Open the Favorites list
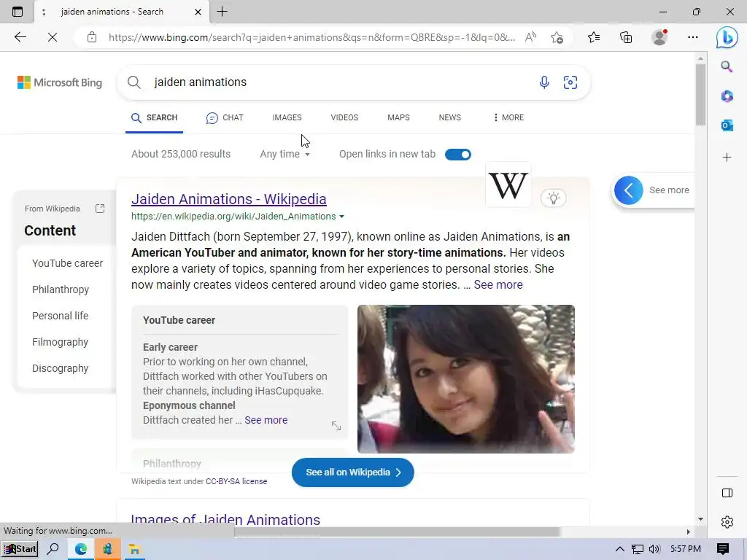 click(594, 37)
